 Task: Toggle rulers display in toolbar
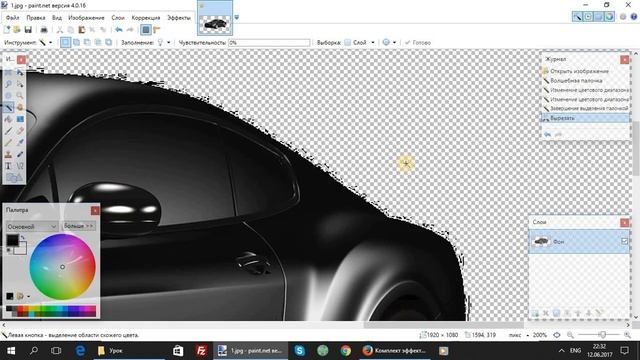(x=157, y=30)
